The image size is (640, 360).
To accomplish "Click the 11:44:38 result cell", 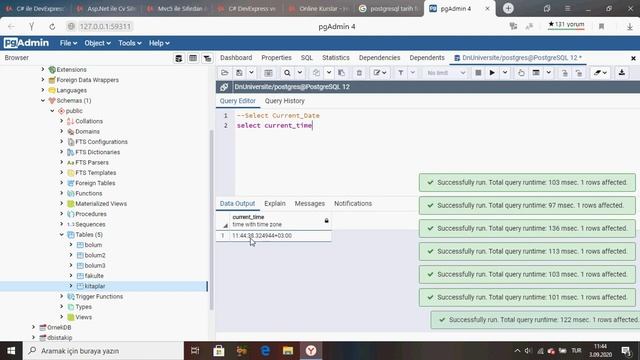I will pos(281,236).
